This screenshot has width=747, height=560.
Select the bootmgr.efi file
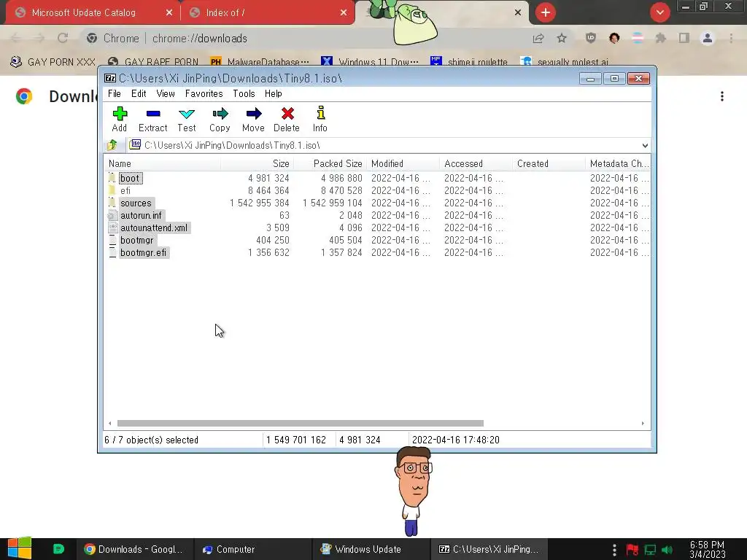[144, 252]
